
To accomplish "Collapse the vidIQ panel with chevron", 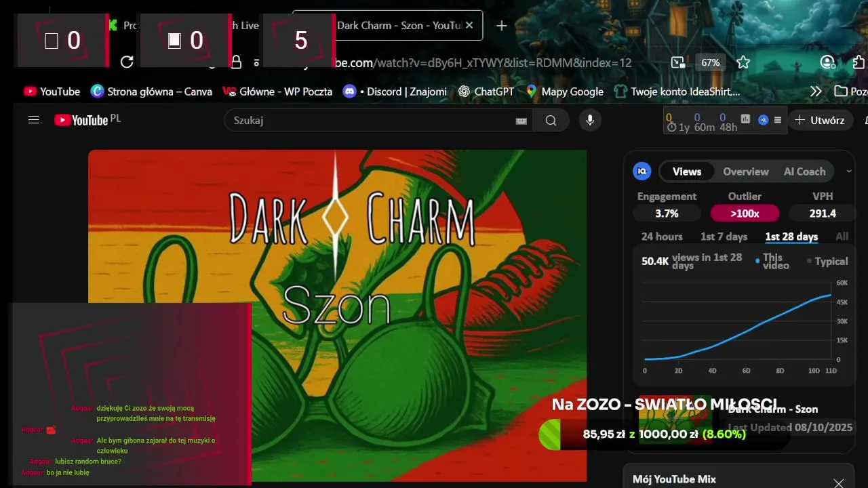I will [848, 171].
